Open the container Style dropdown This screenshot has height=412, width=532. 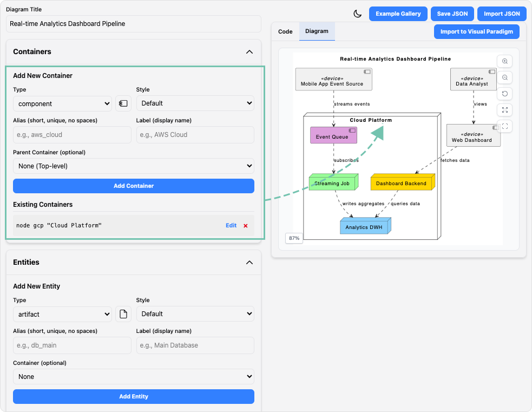pyautogui.click(x=195, y=103)
